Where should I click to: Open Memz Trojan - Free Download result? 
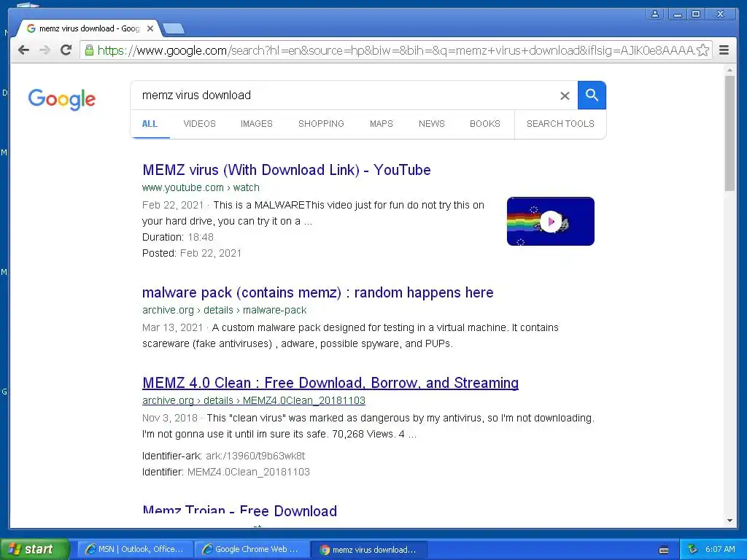(239, 510)
